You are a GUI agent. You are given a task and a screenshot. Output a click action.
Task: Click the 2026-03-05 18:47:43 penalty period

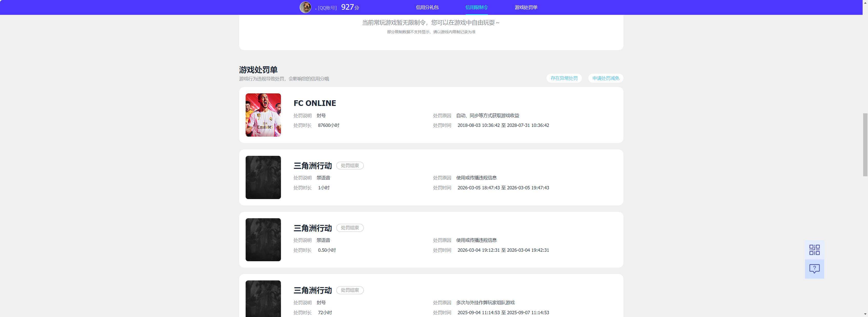coord(504,188)
